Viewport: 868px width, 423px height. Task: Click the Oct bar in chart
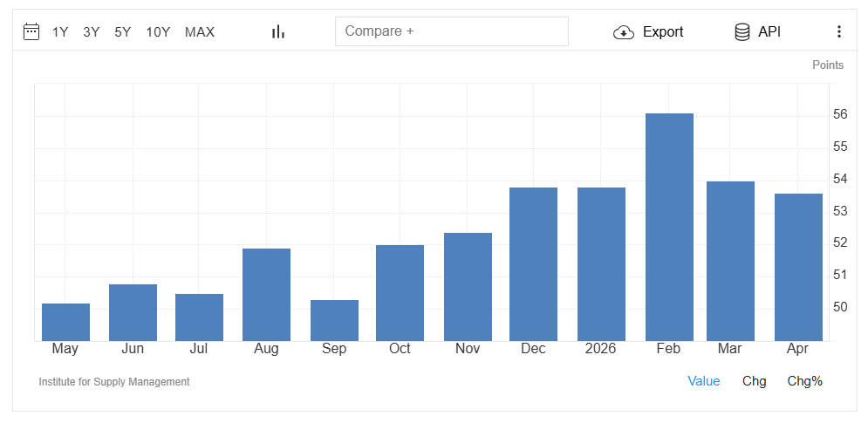click(400, 293)
